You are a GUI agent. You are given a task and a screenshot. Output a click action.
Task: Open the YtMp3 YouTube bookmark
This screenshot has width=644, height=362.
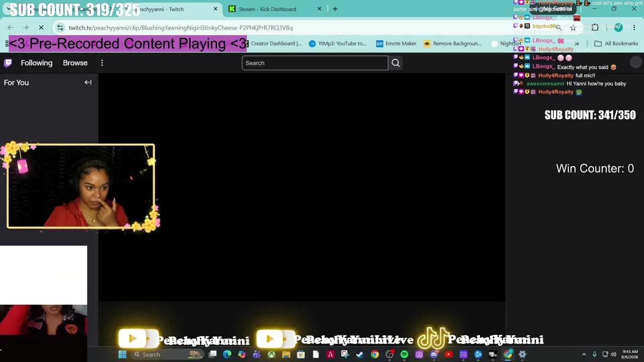pos(337,44)
